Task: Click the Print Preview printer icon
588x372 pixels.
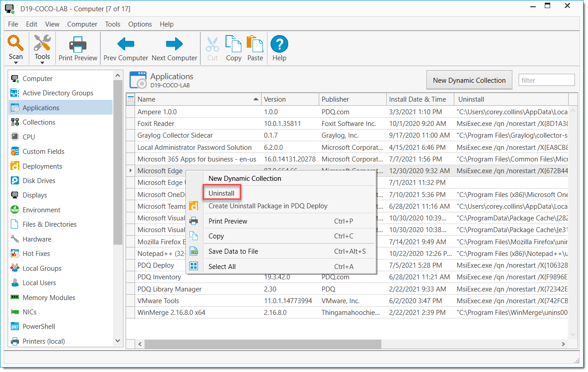Action: point(78,45)
